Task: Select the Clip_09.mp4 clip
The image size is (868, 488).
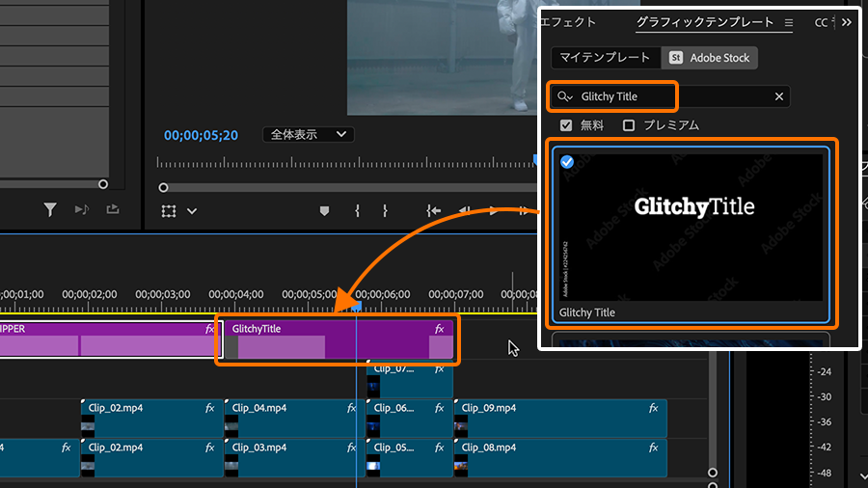Action: pos(560,419)
